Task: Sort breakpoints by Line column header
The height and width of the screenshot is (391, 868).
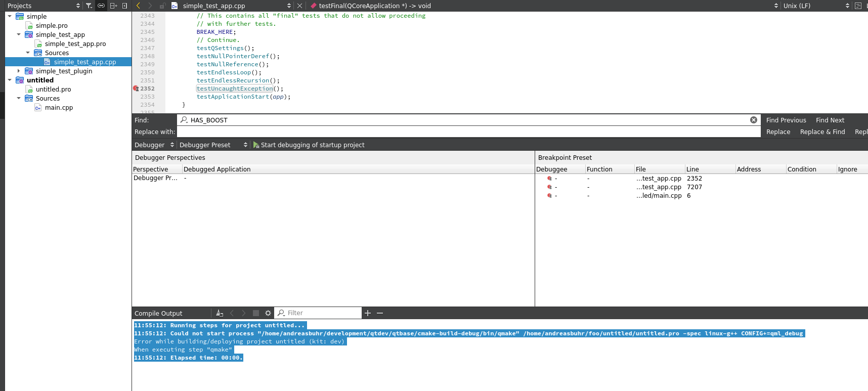Action: pos(709,169)
